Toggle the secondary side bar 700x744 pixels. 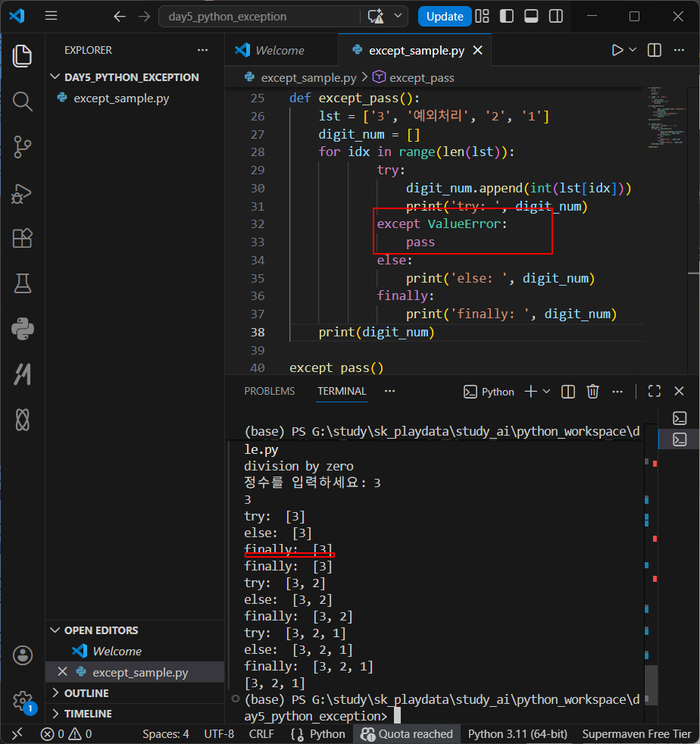(x=556, y=16)
